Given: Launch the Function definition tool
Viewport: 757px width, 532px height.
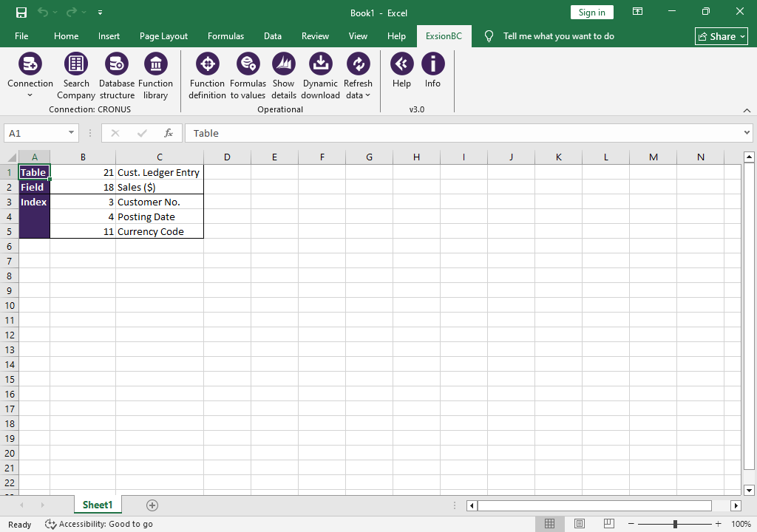Looking at the screenshot, I should tap(207, 76).
